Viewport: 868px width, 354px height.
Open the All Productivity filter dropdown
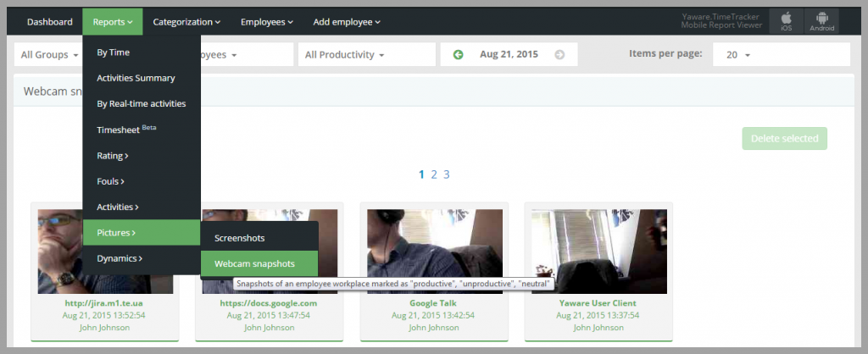tap(366, 55)
